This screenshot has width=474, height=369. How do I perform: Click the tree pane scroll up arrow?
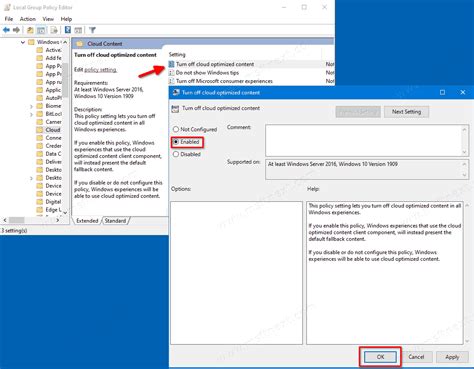[x=65, y=42]
